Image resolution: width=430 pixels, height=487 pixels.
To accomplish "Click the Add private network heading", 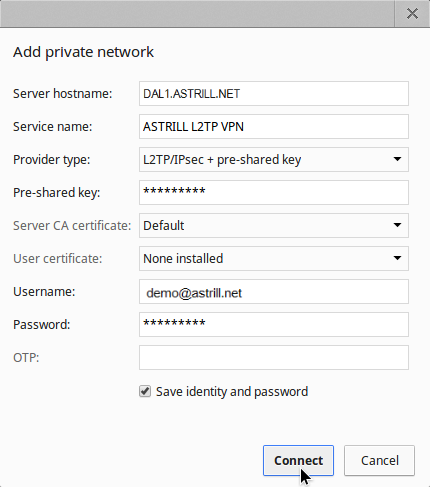I will 83,52.
